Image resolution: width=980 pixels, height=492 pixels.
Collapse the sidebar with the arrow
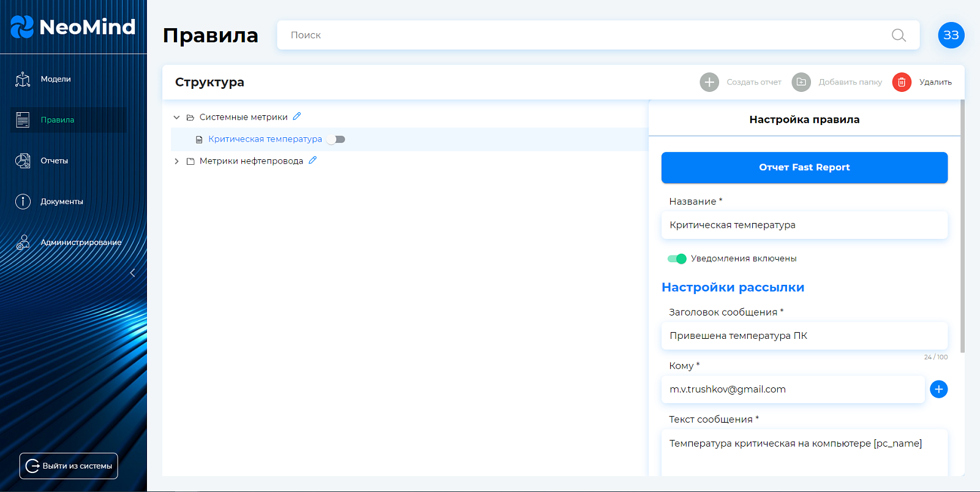pos(132,273)
